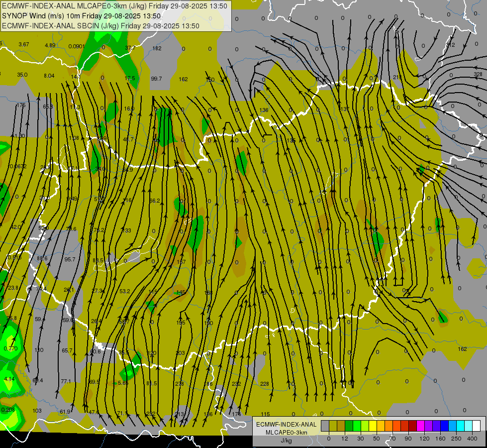Image resolution: width=487 pixels, height=448 pixels.
Task: Click the dark red legend swatch
Action: 413,426
